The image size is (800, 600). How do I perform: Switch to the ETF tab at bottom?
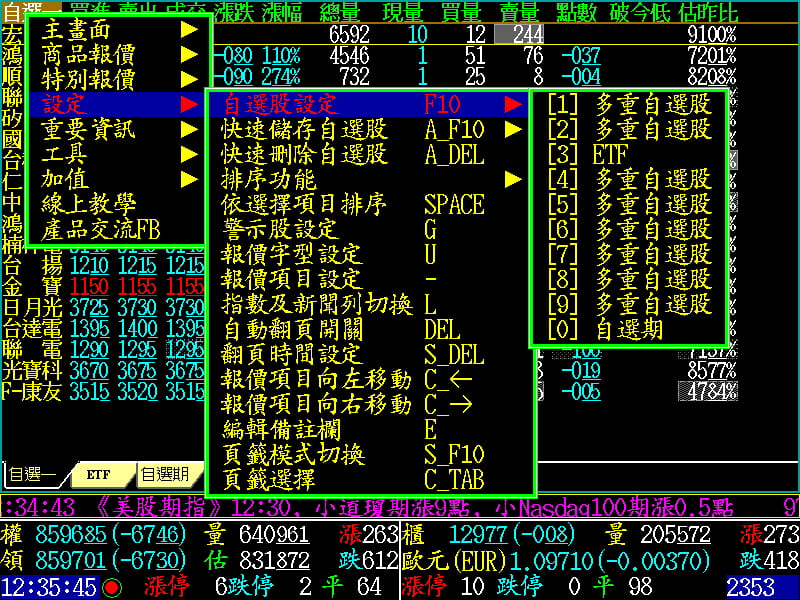pyautogui.click(x=98, y=474)
